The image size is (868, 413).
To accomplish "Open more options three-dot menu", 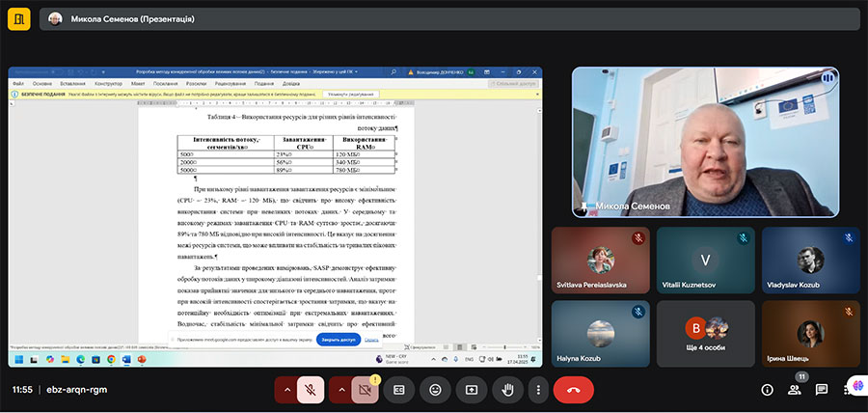I will coord(538,390).
